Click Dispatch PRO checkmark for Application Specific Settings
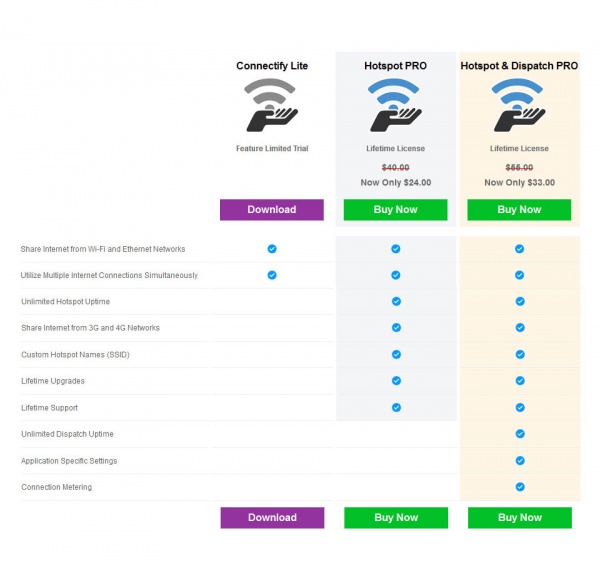600x561 pixels. tap(520, 461)
